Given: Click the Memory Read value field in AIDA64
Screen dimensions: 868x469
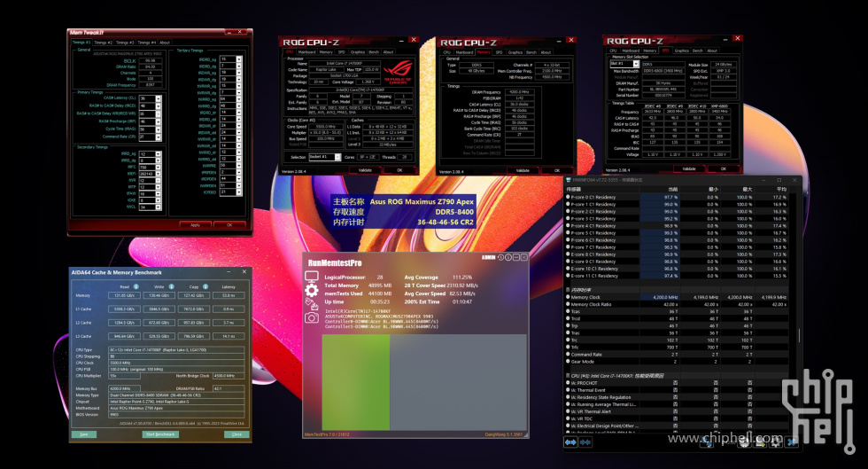Looking at the screenshot, I should [x=124, y=295].
